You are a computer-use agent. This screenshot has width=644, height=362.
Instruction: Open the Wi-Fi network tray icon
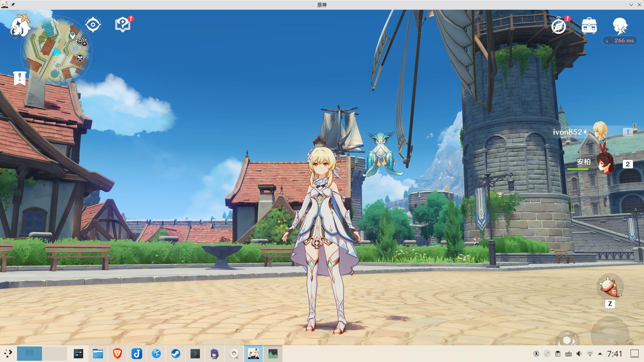[590, 354]
